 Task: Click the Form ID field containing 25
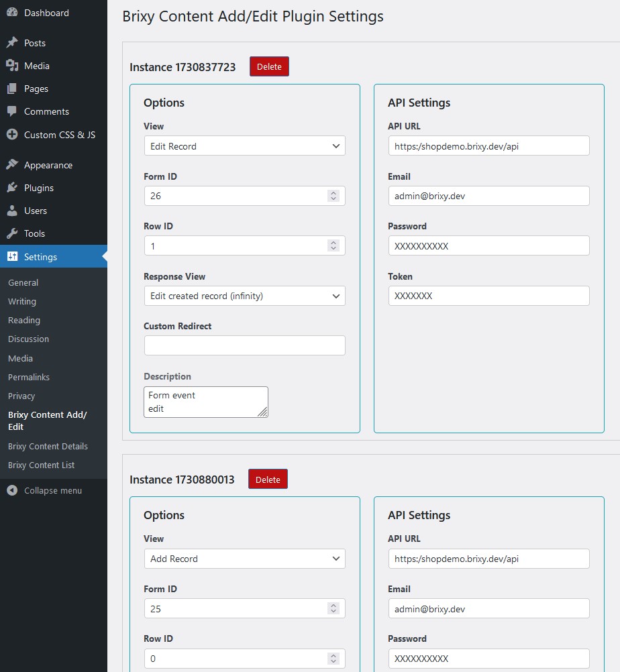(x=244, y=608)
